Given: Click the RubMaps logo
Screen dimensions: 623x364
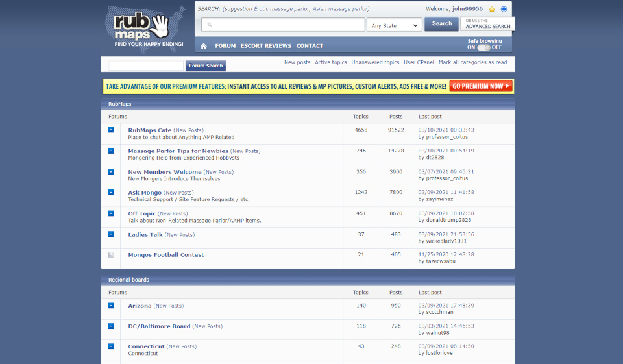Looking at the screenshot, I should pos(145,30).
